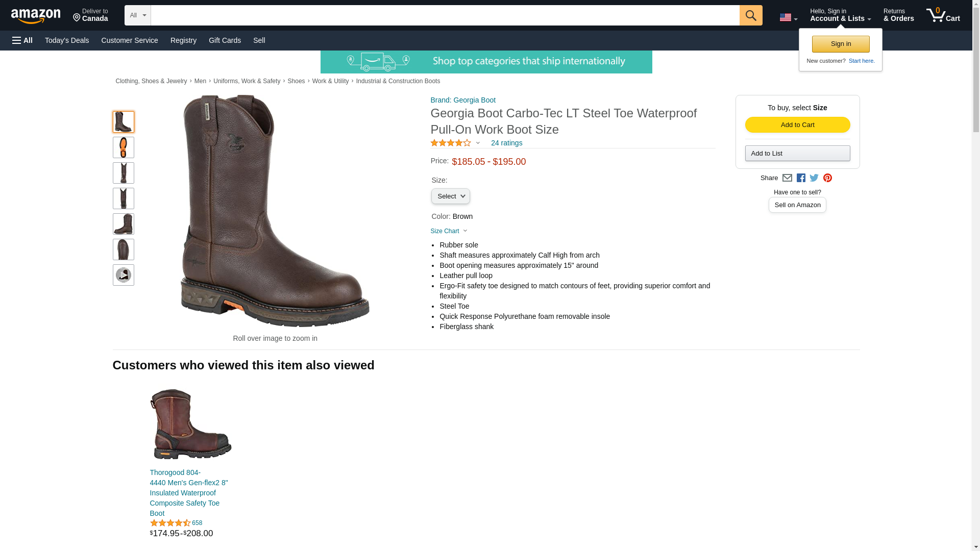980x551 pixels.
Task: Click into the Amazon search field
Action: pyautogui.click(x=445, y=15)
